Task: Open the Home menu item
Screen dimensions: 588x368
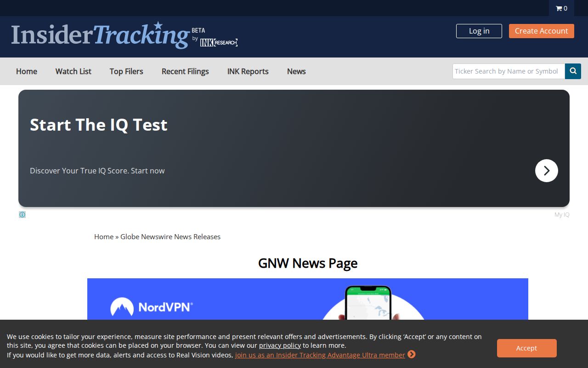Action: click(x=27, y=71)
